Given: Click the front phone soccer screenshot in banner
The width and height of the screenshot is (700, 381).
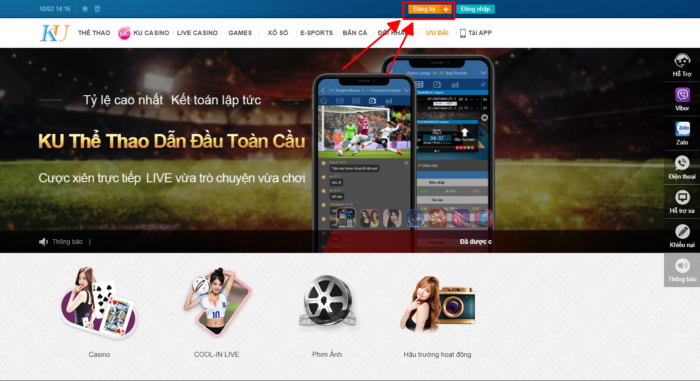Looking at the screenshot, I should [x=364, y=131].
